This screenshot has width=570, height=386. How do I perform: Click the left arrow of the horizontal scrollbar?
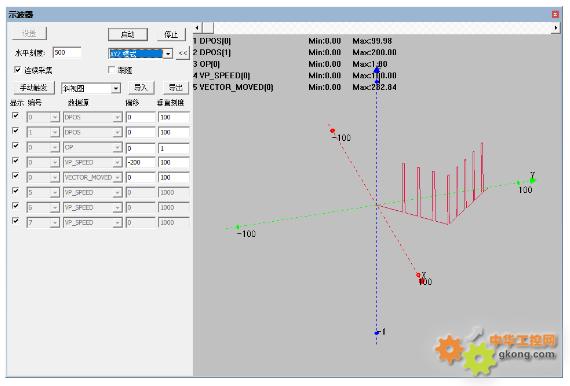[197, 28]
